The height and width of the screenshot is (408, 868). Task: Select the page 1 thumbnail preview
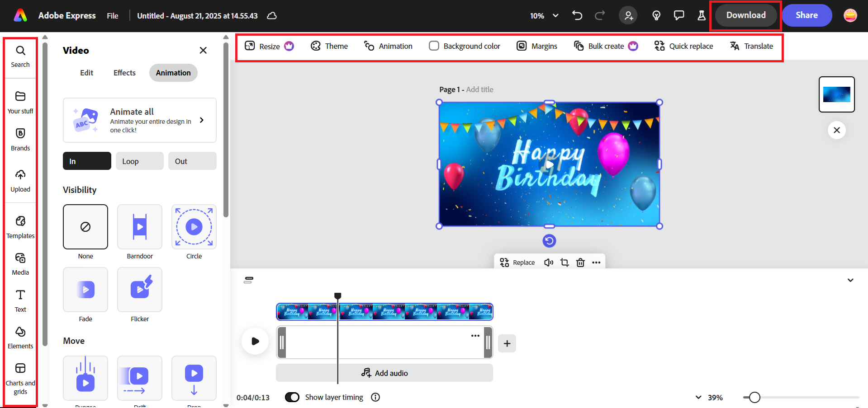point(836,94)
